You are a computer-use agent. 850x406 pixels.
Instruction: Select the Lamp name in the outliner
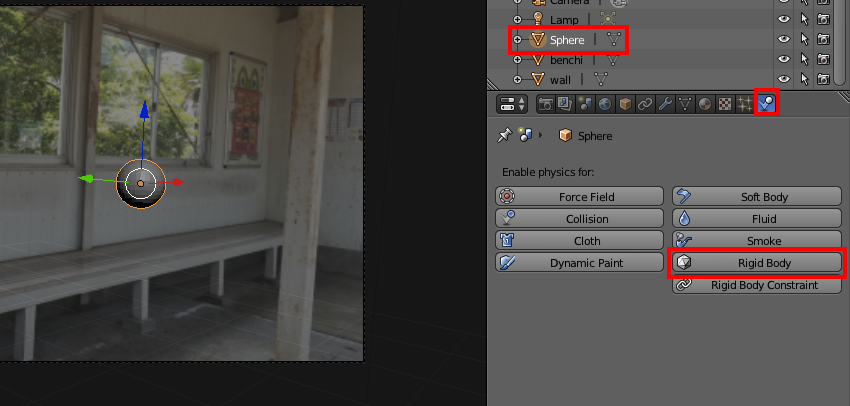coord(564,20)
